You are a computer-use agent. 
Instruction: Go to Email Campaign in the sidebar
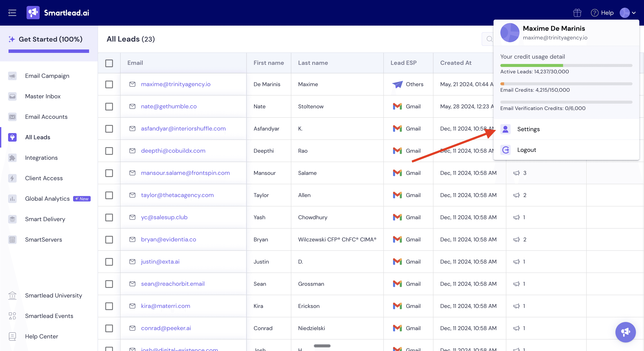[47, 76]
